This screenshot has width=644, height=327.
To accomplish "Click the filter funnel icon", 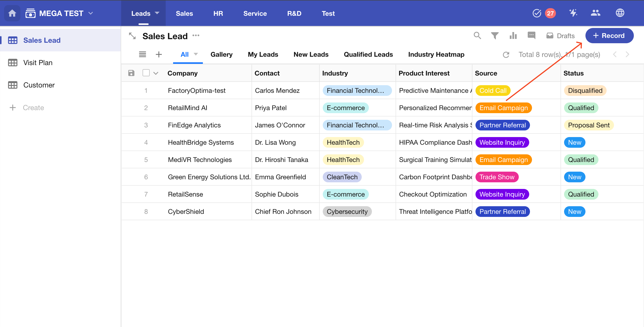I will tap(495, 36).
